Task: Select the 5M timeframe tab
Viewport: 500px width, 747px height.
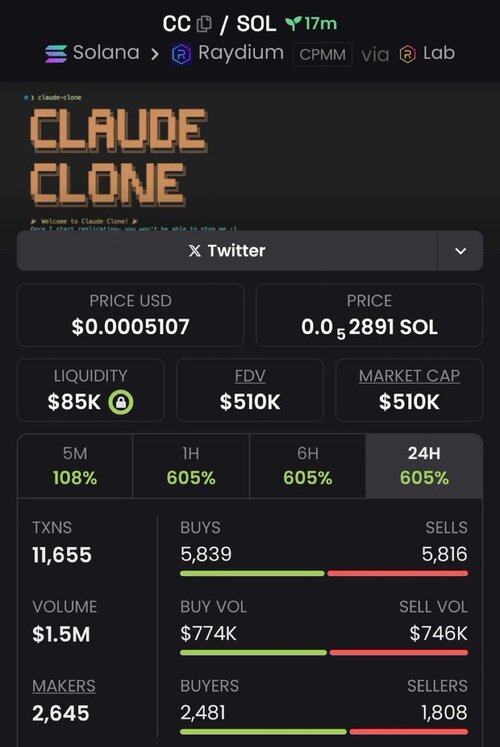Action: click(x=75, y=466)
